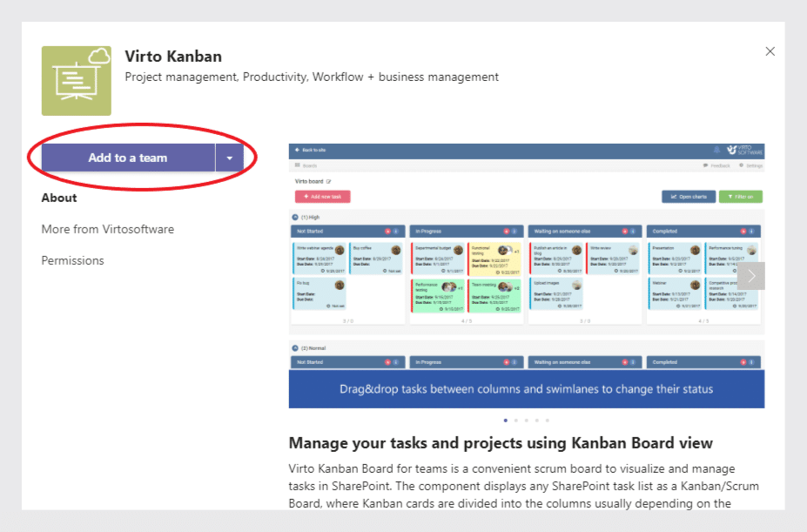Click the "Virto Kanban Board for teams" description paragraph

524,486
